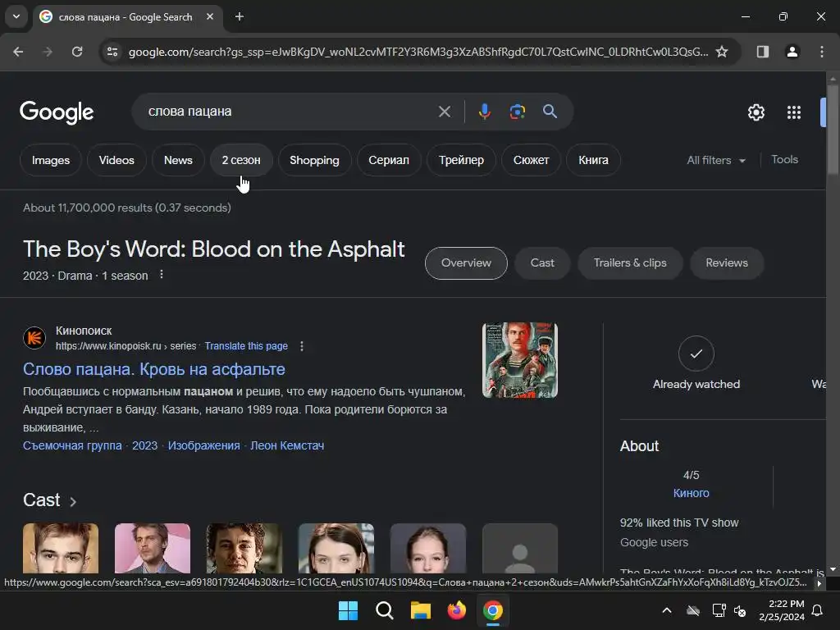840x630 pixels.
Task: Select the 'Трейлер' filter chip
Action: [x=461, y=160]
